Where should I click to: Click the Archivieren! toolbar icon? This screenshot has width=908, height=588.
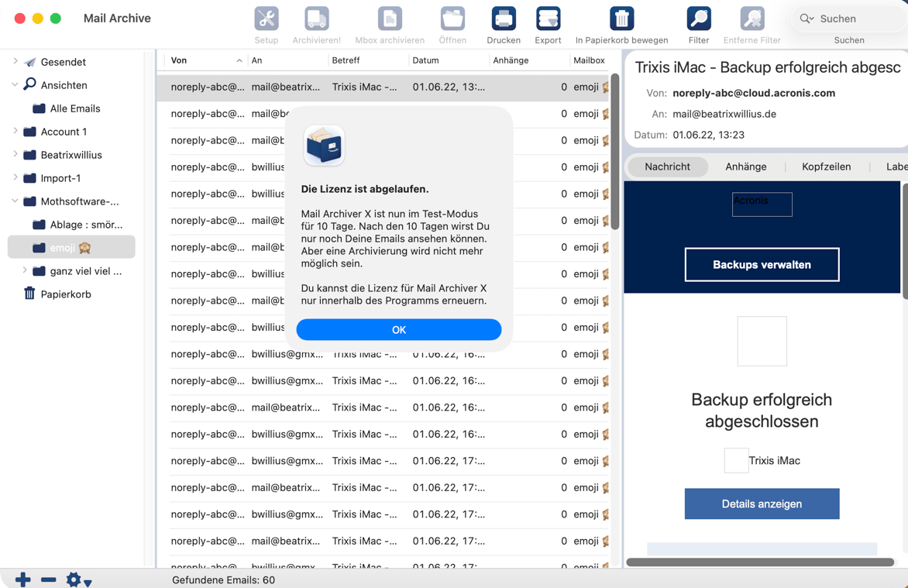tap(316, 19)
